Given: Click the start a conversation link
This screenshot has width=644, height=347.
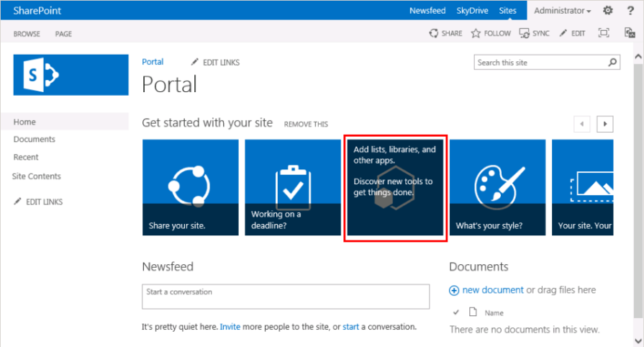Looking at the screenshot, I should coord(350,327).
